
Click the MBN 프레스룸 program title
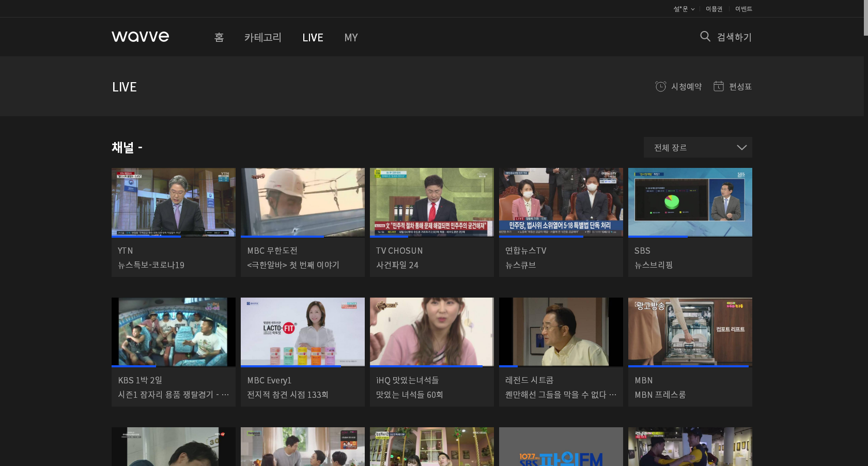[x=660, y=395]
